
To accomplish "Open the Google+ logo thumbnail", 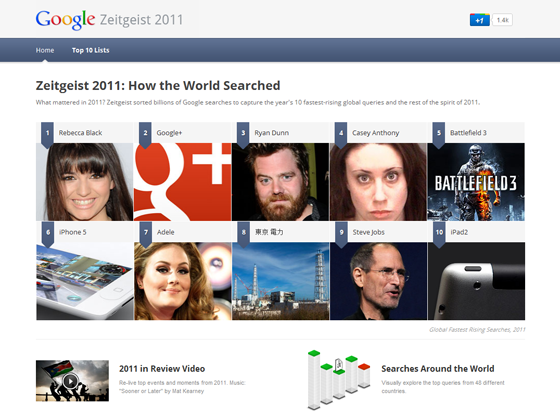I will click(182, 182).
